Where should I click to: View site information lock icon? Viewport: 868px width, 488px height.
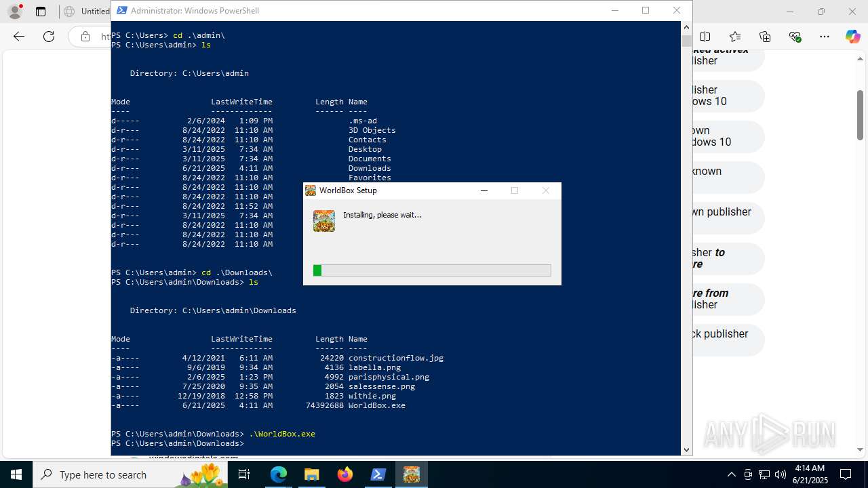coord(85,37)
